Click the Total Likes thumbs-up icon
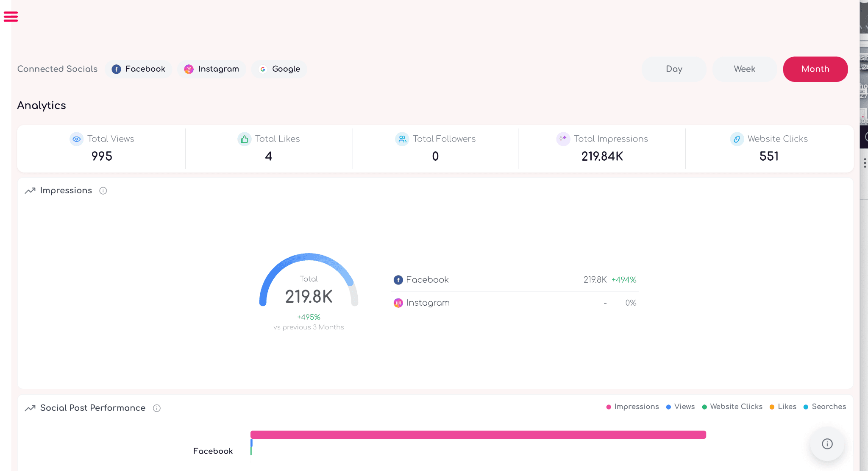Image resolution: width=868 pixels, height=471 pixels. (x=245, y=139)
